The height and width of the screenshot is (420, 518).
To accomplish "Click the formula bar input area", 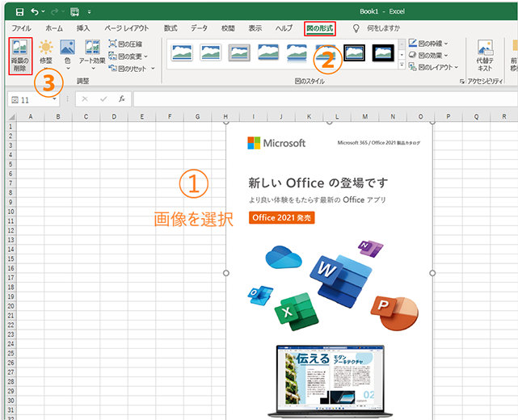I will (x=326, y=99).
